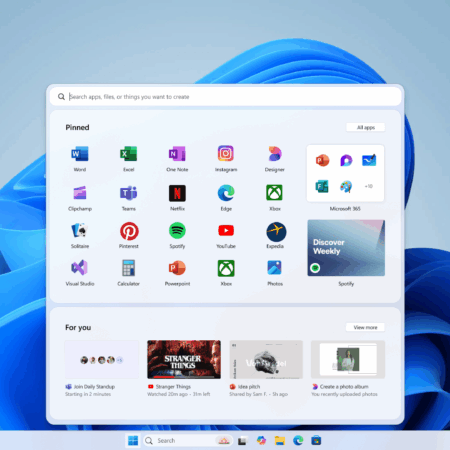The image size is (450, 450).
Task: Open the green Forms icon in folder
Action: 322,186
